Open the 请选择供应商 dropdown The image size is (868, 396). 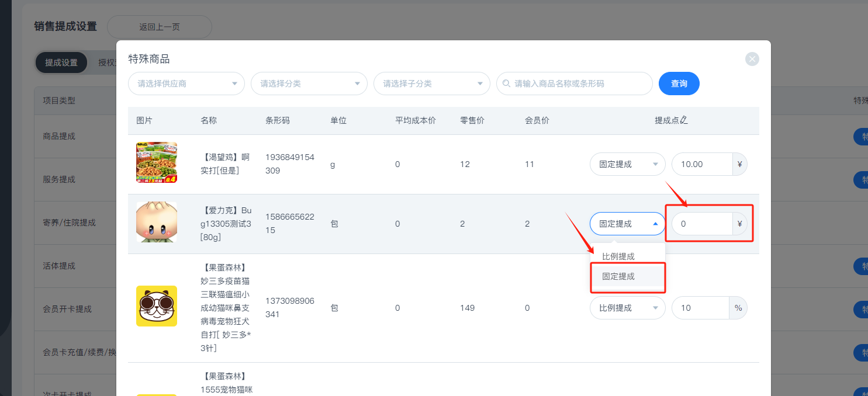(x=186, y=84)
